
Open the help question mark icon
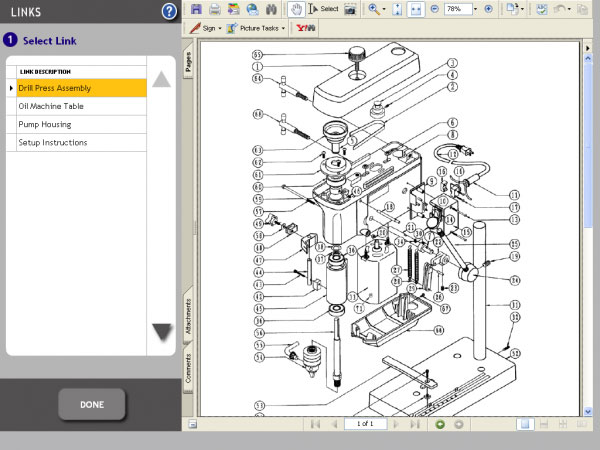169,11
